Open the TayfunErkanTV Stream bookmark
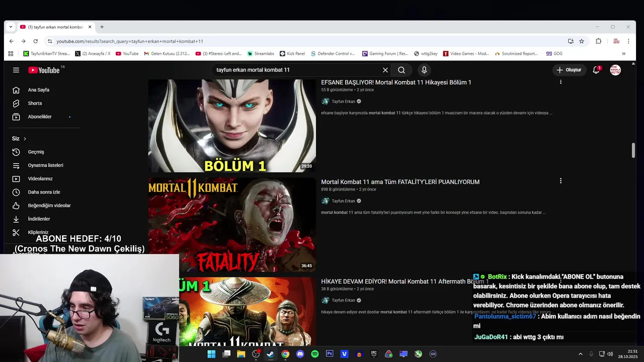 pos(46,53)
